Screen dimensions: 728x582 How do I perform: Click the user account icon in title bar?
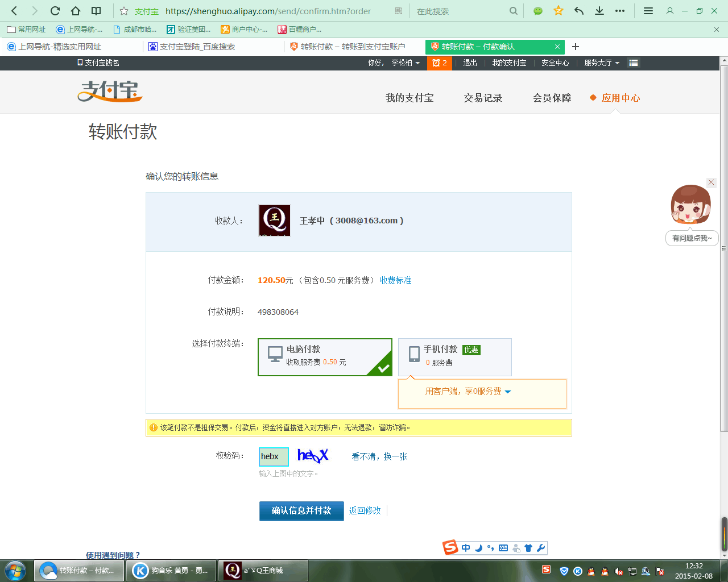point(670,11)
